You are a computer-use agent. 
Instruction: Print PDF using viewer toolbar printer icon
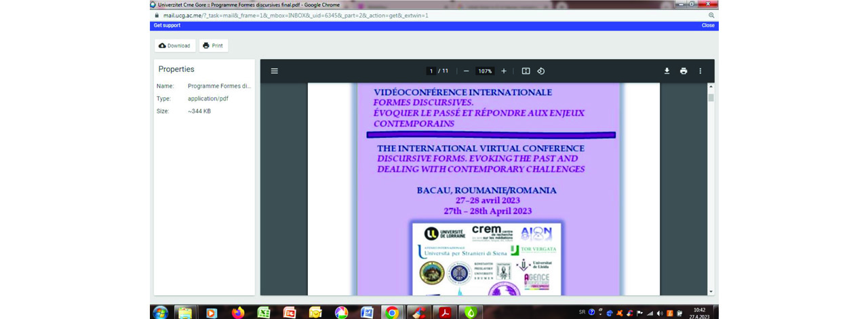tap(684, 71)
